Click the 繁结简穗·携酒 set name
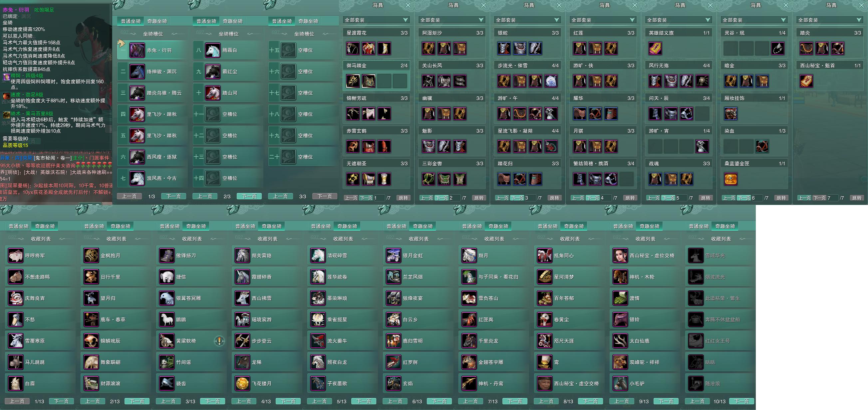 pos(590,164)
